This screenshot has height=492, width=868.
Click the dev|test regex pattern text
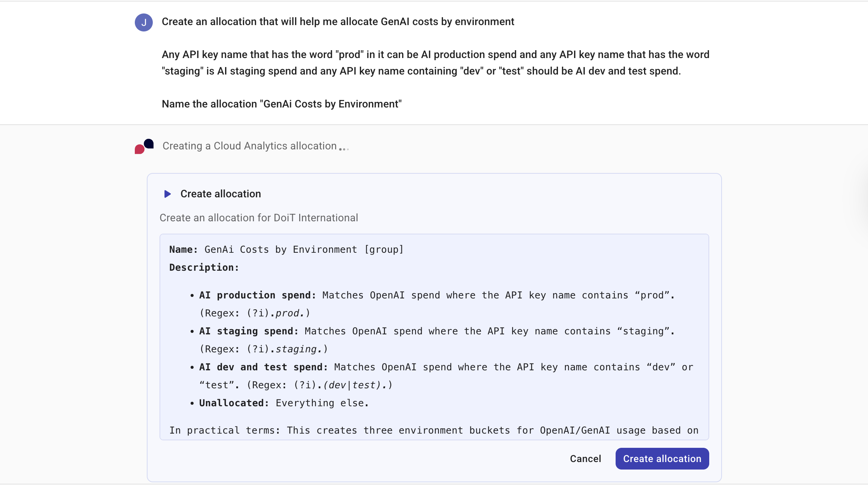pyautogui.click(x=352, y=385)
